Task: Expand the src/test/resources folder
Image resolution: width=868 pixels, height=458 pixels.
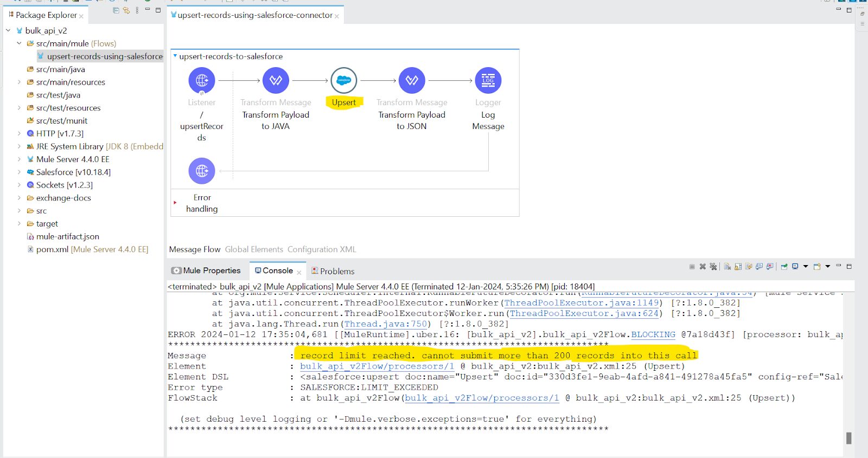Action: coord(19,108)
